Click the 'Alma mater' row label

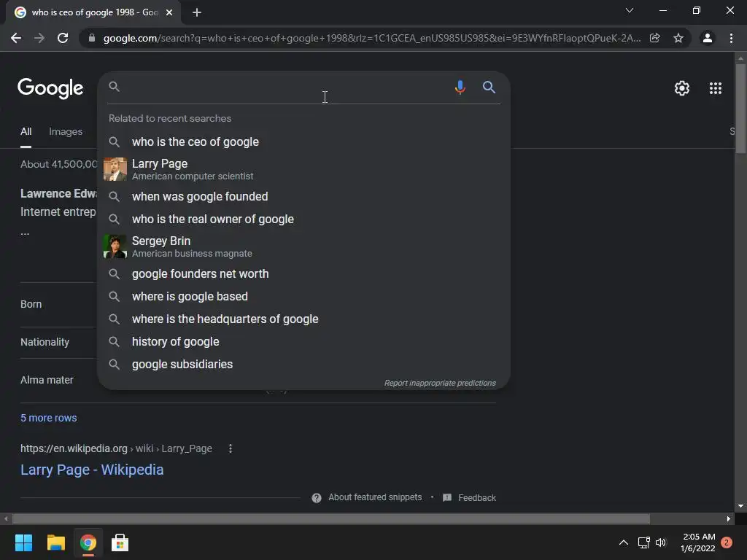47,380
